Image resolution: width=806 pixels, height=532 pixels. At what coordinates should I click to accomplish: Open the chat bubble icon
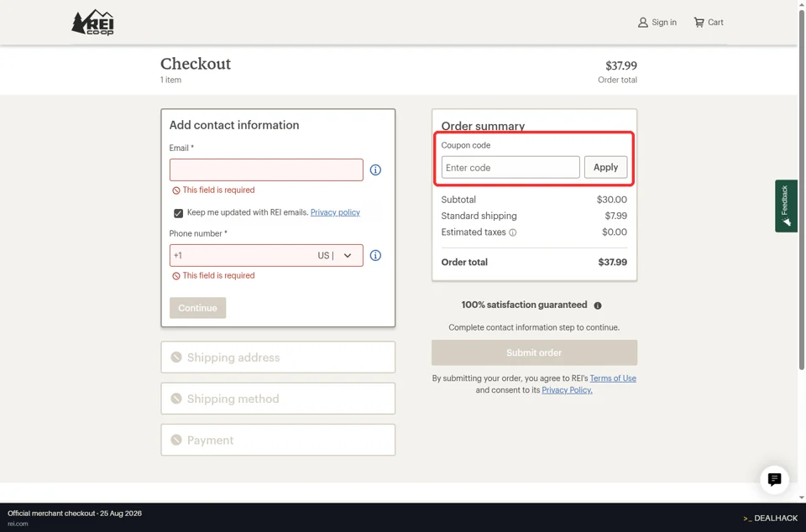click(x=775, y=480)
